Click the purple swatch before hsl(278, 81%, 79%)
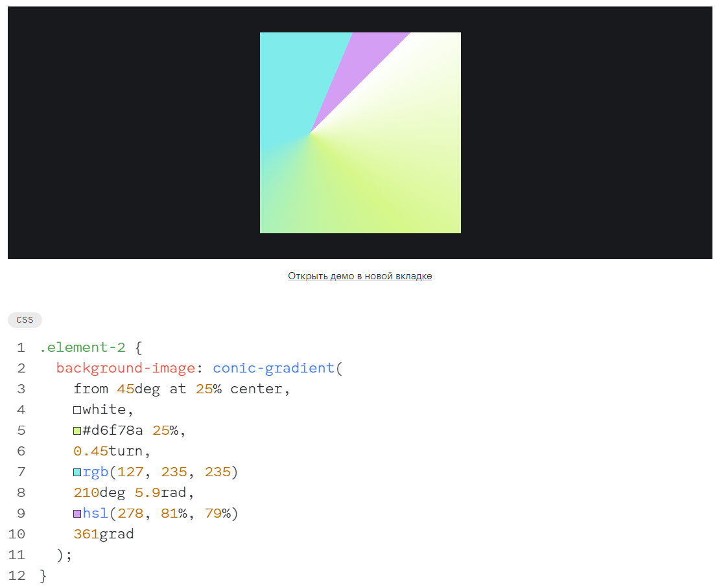The height and width of the screenshot is (587, 728). (x=77, y=514)
